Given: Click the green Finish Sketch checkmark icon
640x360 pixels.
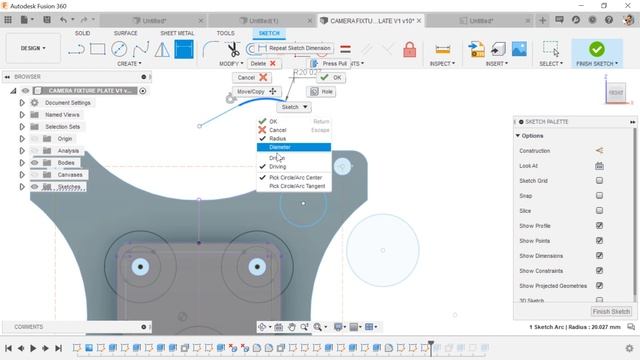Looking at the screenshot, I should tap(597, 49).
